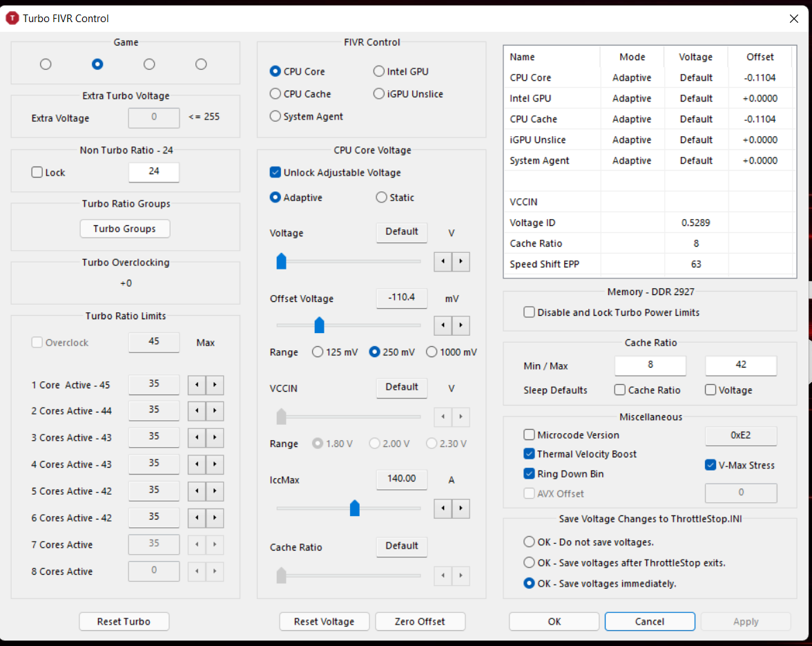
Task: Open the Turbo Groups dialog
Action: (125, 229)
